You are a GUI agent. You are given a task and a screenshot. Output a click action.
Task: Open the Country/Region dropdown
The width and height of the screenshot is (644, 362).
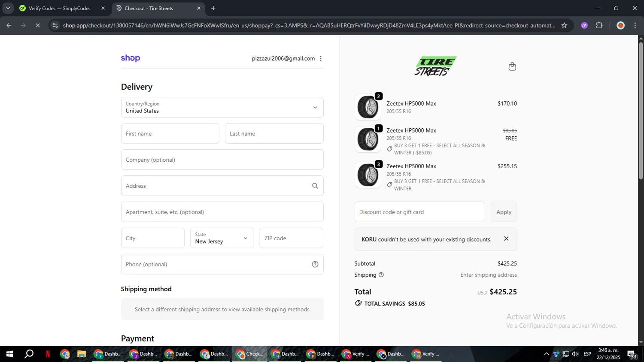click(222, 107)
